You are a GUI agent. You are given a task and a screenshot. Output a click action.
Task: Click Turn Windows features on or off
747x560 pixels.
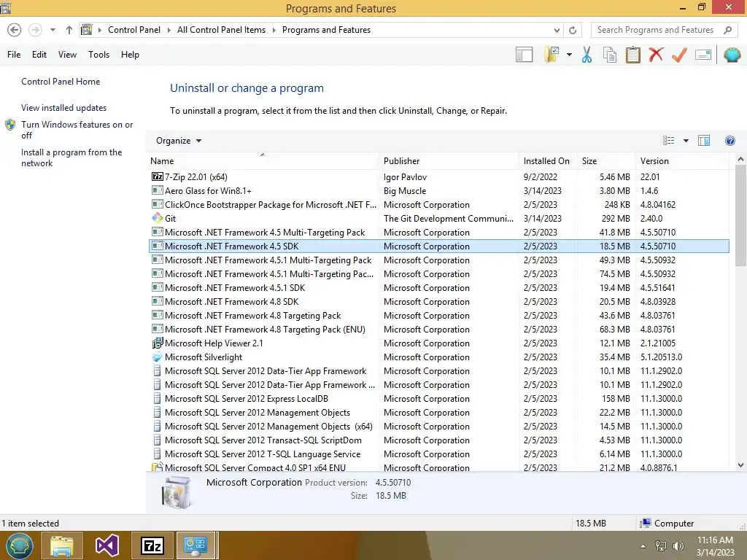coord(77,130)
